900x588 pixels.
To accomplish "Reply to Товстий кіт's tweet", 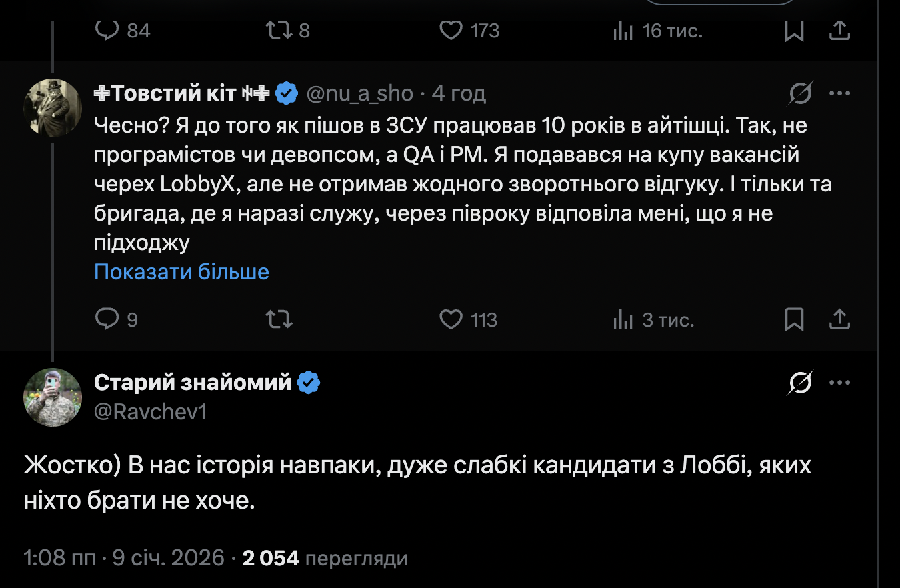I will (107, 320).
